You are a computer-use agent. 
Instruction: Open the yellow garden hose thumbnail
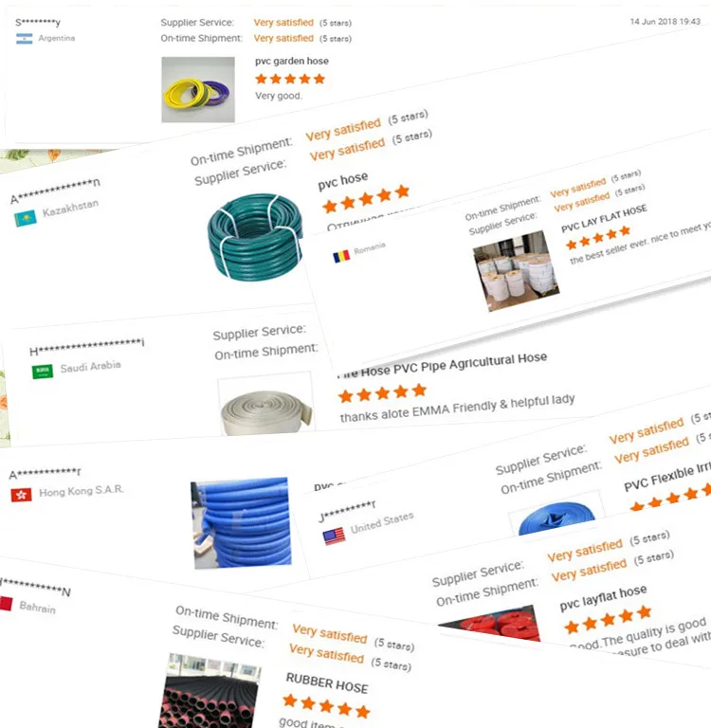(198, 90)
